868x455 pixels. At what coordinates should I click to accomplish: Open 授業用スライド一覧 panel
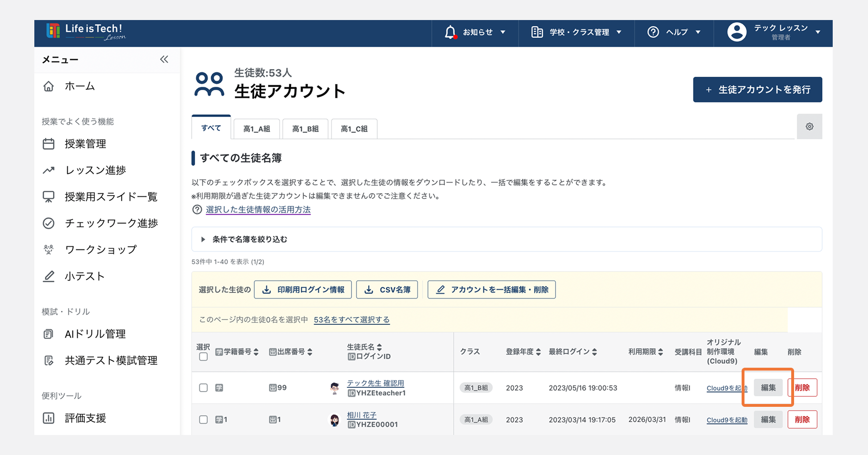[x=111, y=196]
